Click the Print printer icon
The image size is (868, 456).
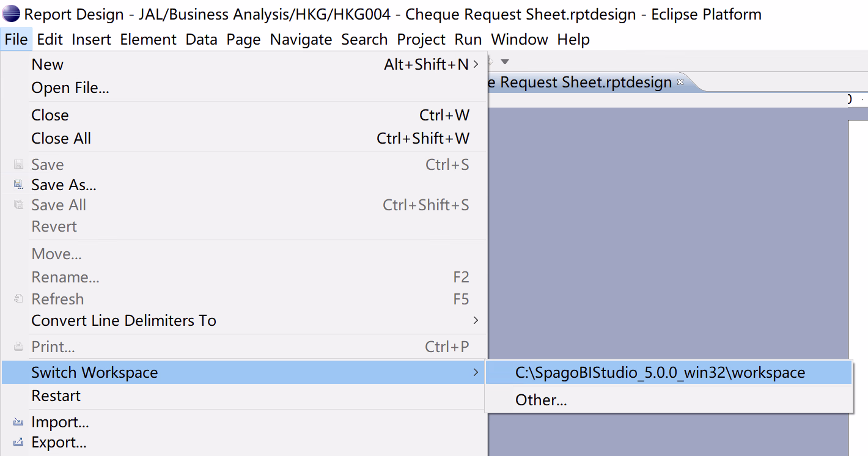point(18,347)
